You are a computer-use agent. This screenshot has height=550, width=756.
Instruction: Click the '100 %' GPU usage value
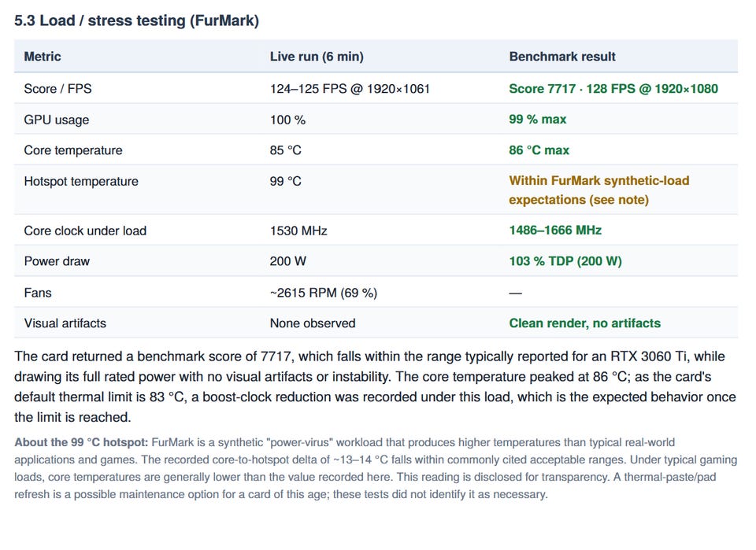[288, 120]
